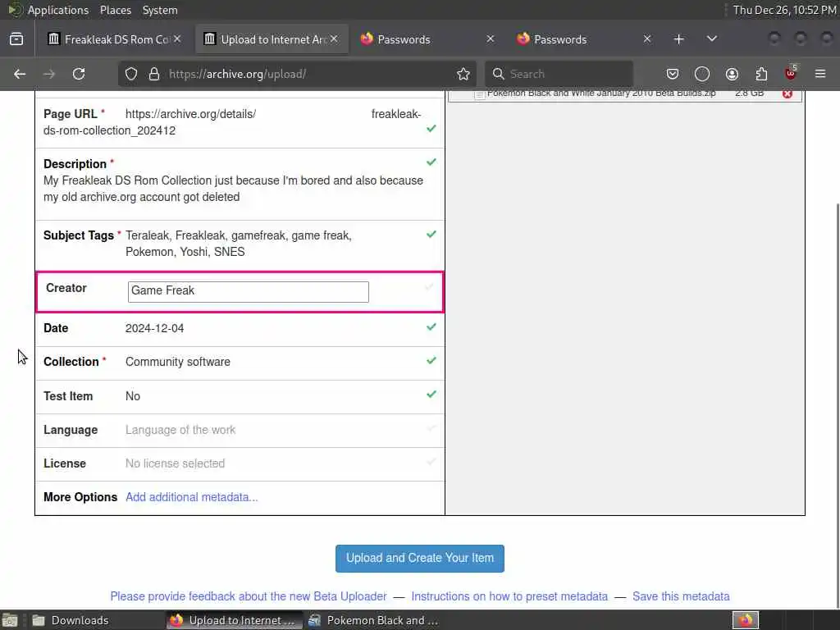Edit the Subject Tags value

[239, 244]
